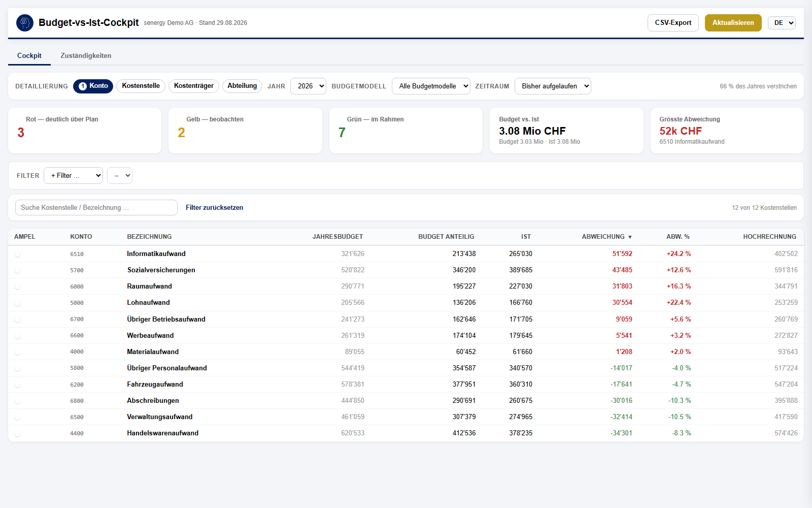Image resolution: width=812 pixels, height=508 pixels.
Task: Click account number 6600
Action: pos(77,336)
